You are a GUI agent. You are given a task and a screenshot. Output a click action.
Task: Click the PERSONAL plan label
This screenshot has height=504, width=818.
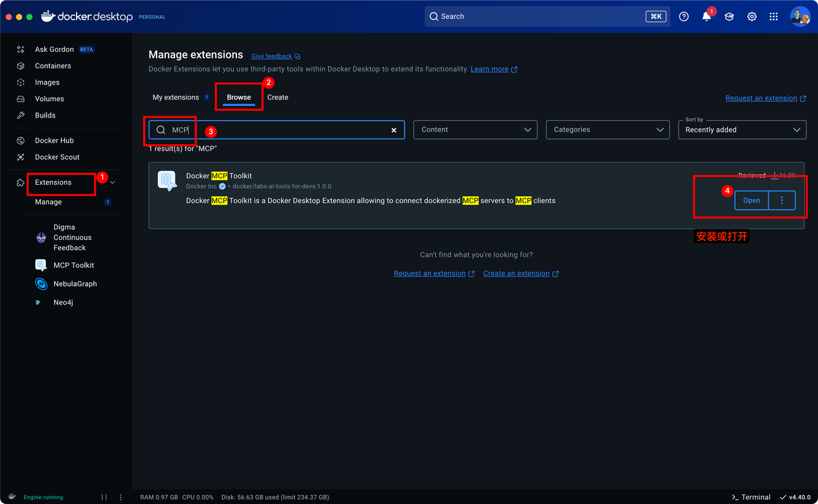[152, 17]
